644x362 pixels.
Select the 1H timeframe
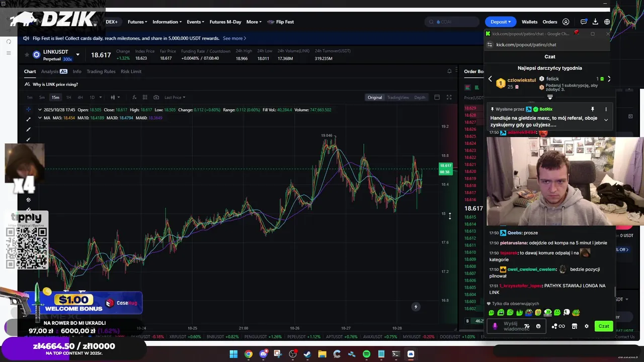68,98
